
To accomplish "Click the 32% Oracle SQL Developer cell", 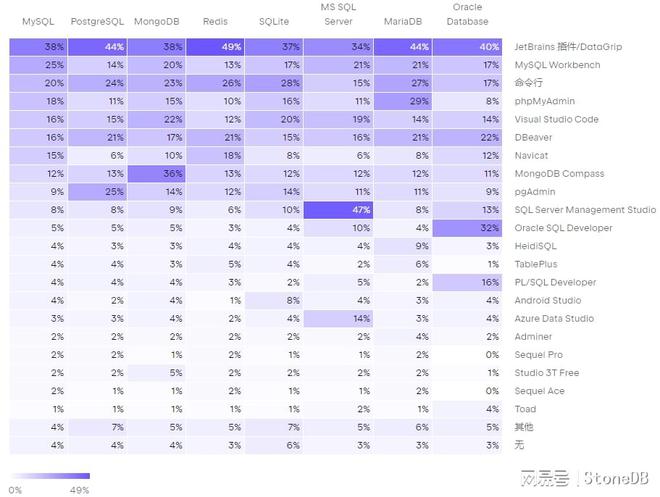I will (x=467, y=228).
